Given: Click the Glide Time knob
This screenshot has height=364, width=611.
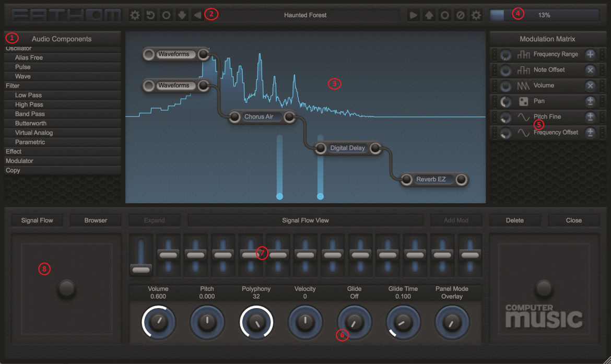Looking at the screenshot, I should tap(403, 322).
